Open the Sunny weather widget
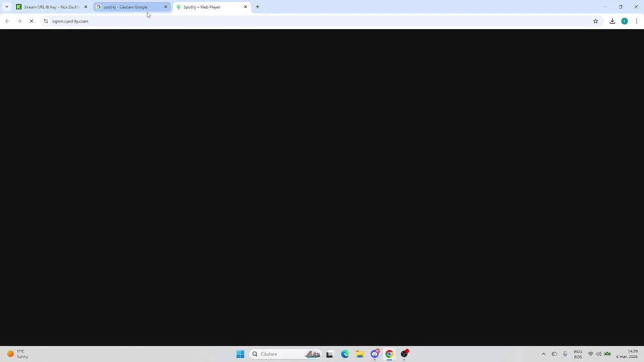This screenshot has width=644, height=362. (18, 354)
